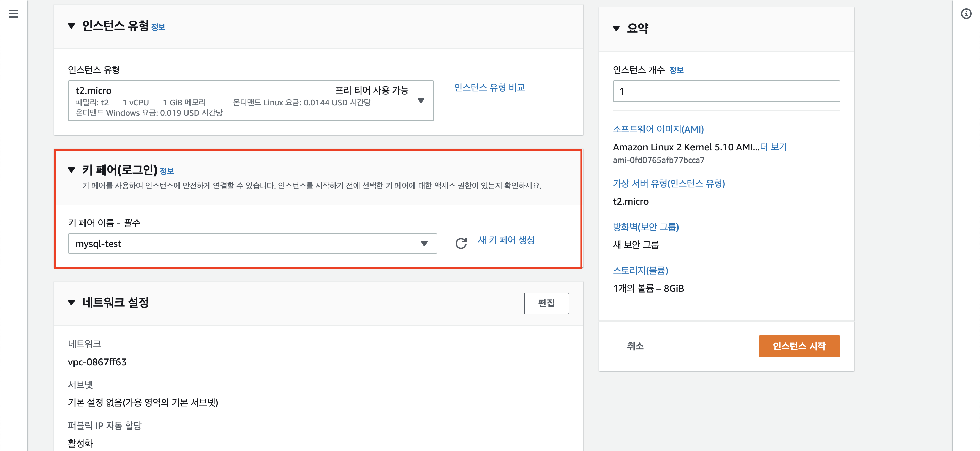
Task: Click the 편집 button in network settings
Action: pos(546,303)
